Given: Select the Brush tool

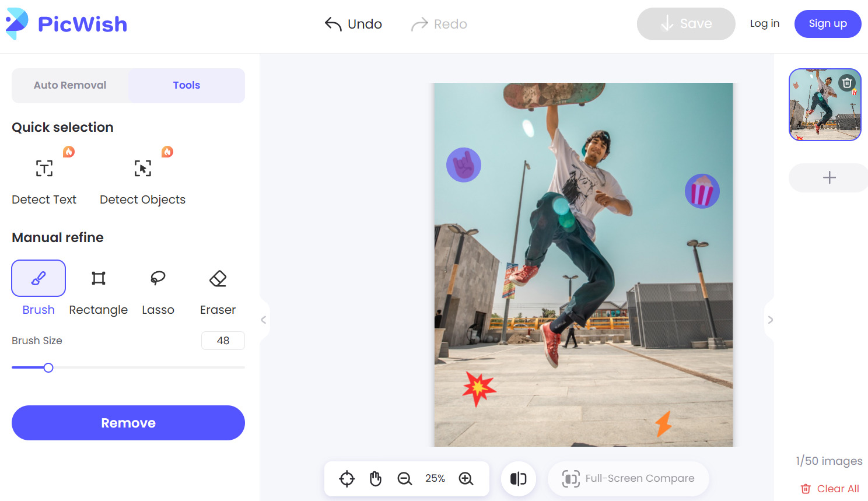Looking at the screenshot, I should pos(38,278).
